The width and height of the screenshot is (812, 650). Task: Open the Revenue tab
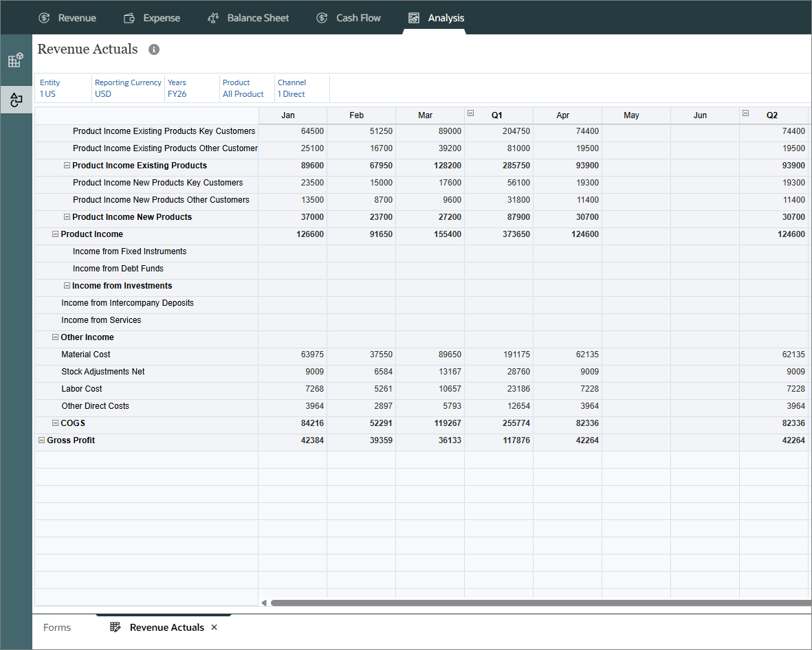tap(67, 18)
